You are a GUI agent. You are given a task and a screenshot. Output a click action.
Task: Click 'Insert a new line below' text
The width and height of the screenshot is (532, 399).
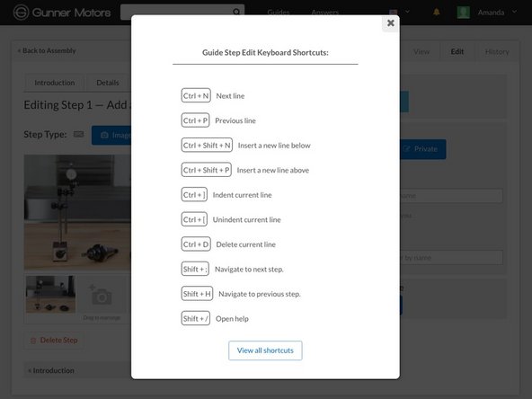(274, 146)
